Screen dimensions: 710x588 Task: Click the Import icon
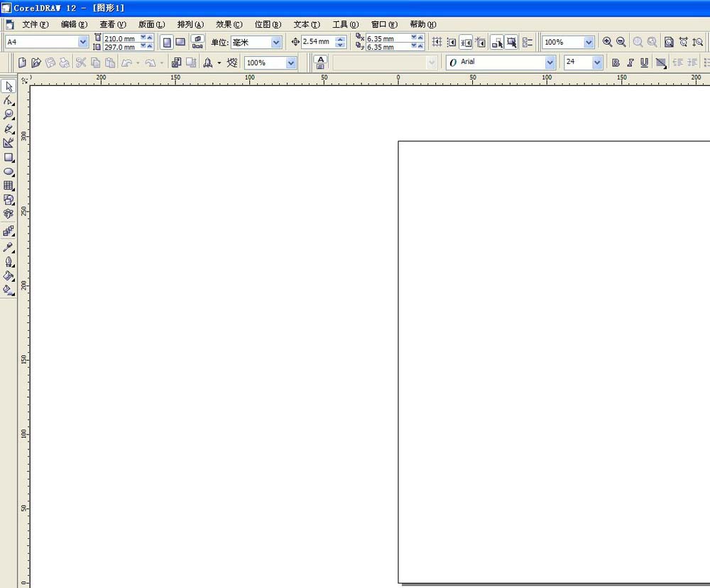pyautogui.click(x=177, y=62)
